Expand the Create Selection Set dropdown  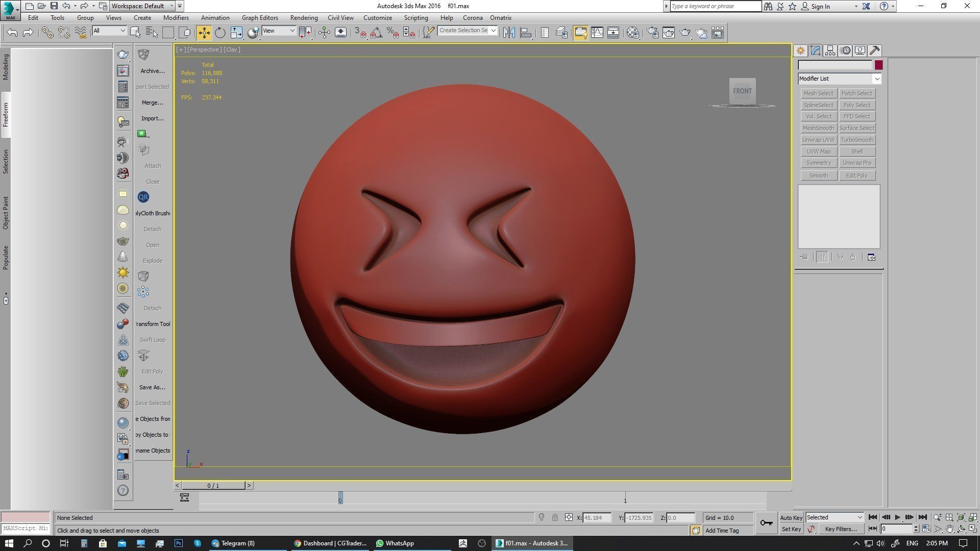[493, 31]
